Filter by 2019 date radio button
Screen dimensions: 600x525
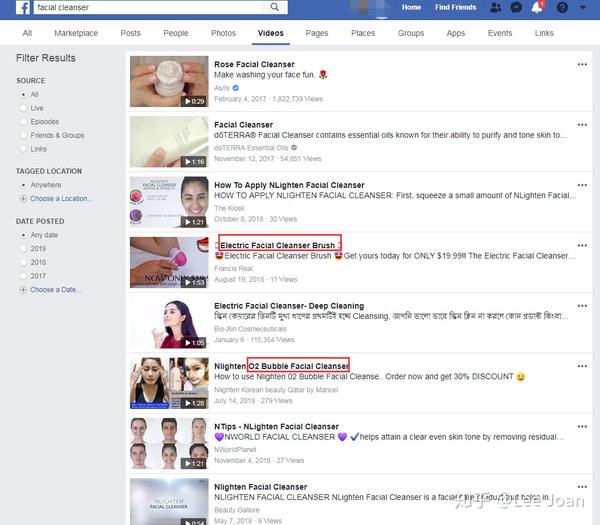(x=23, y=249)
